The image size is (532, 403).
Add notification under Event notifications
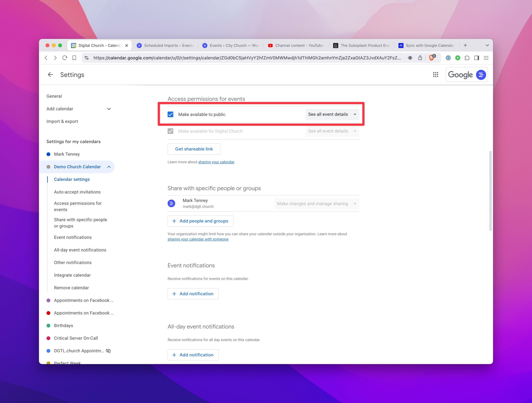coord(193,294)
